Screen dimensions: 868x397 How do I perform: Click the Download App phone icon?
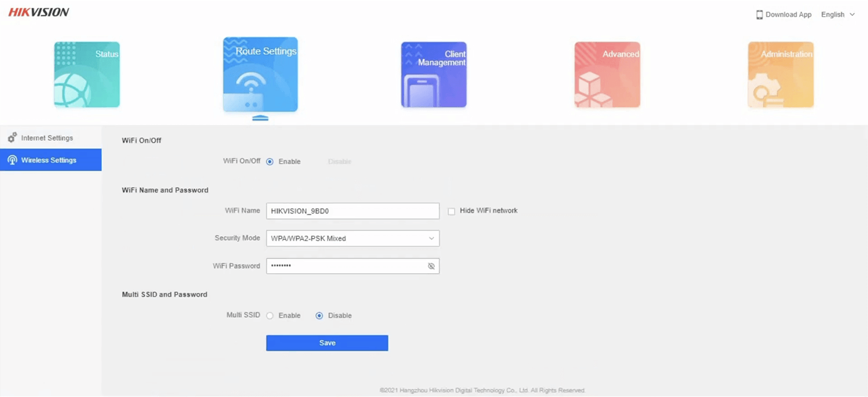pos(759,14)
